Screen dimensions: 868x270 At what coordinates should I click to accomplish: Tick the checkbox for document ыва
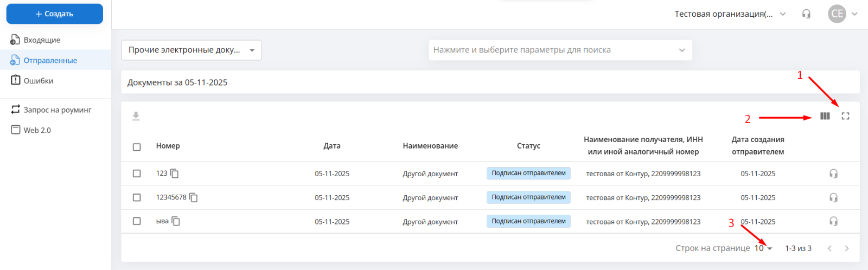137,221
